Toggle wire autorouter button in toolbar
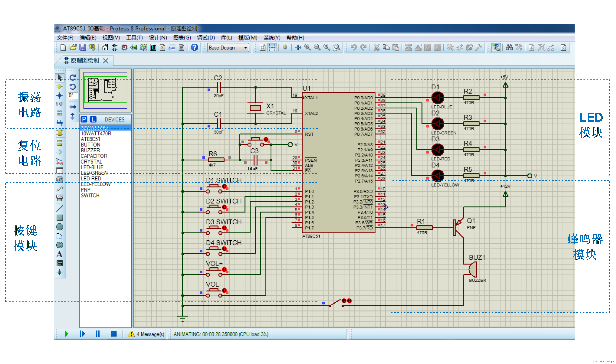 click(496, 47)
